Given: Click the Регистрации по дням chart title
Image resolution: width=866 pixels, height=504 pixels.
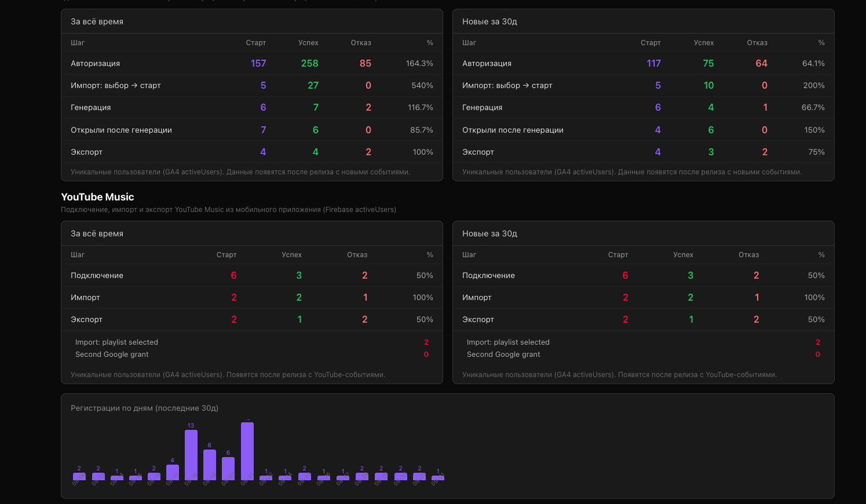Looking at the screenshot, I should click(144, 408).
